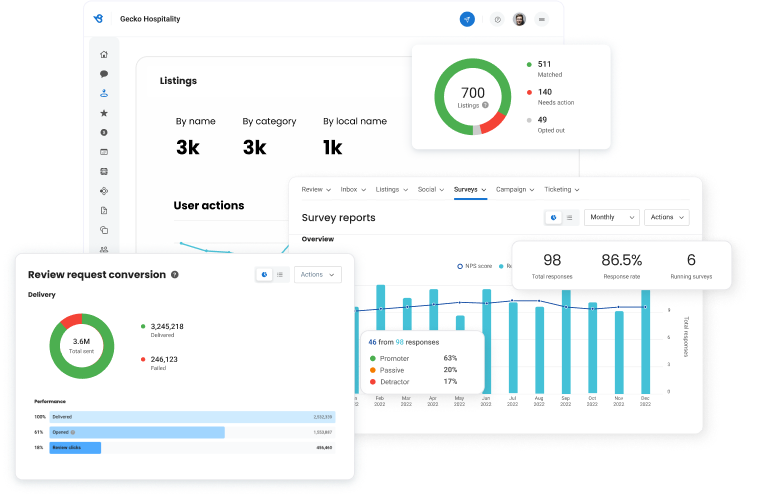Click the 3.6M Total sent donut chart
The width and height of the screenshot is (757, 497).
tap(82, 346)
